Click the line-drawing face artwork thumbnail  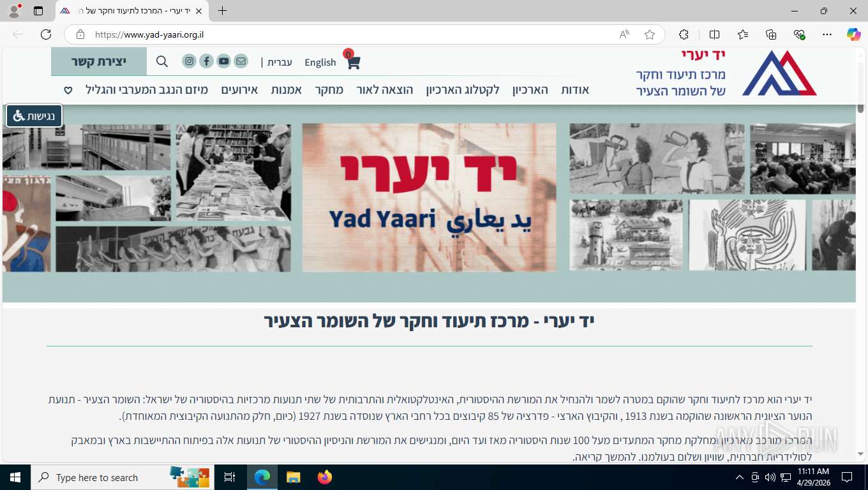(x=747, y=235)
